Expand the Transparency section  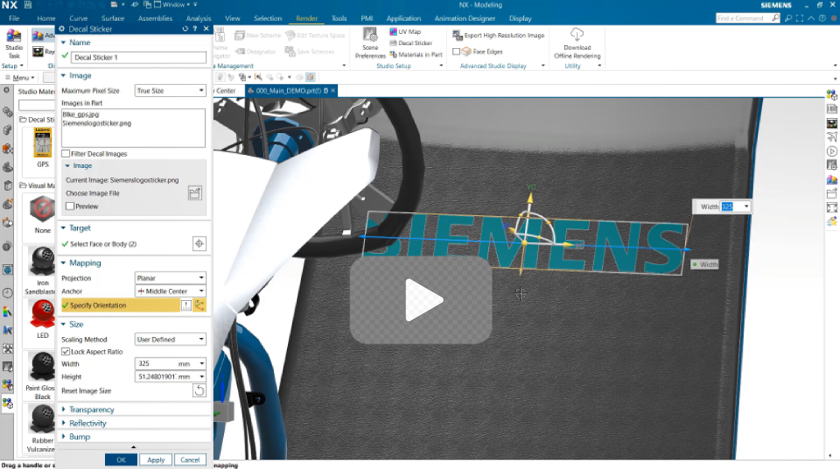point(92,410)
